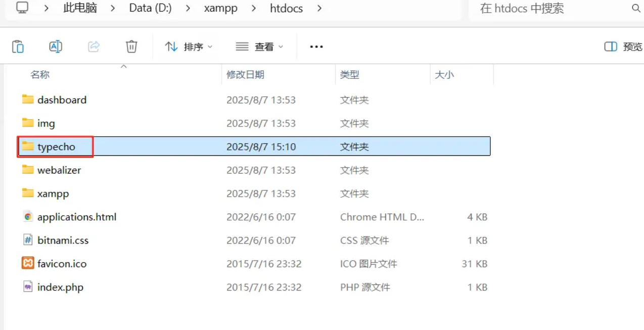Select the index.php file
This screenshot has width=644, height=330.
click(60, 287)
